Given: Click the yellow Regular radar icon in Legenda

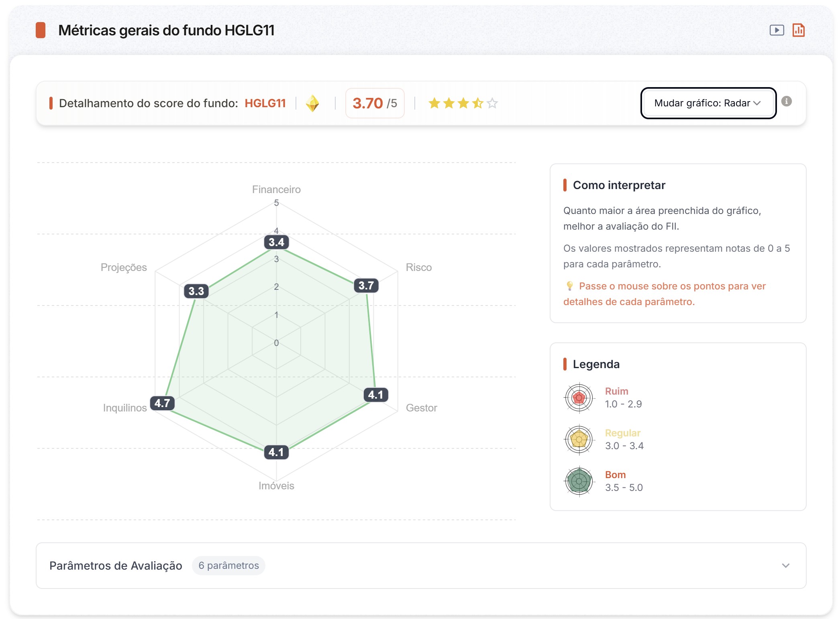Looking at the screenshot, I should [x=579, y=439].
